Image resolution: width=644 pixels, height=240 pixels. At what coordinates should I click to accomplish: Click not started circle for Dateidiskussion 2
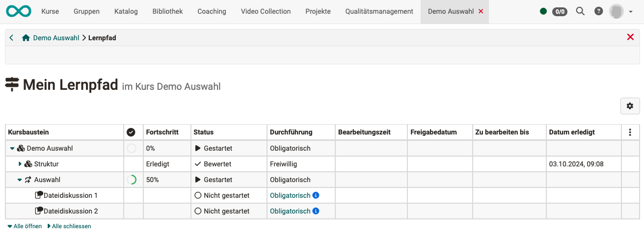click(198, 211)
